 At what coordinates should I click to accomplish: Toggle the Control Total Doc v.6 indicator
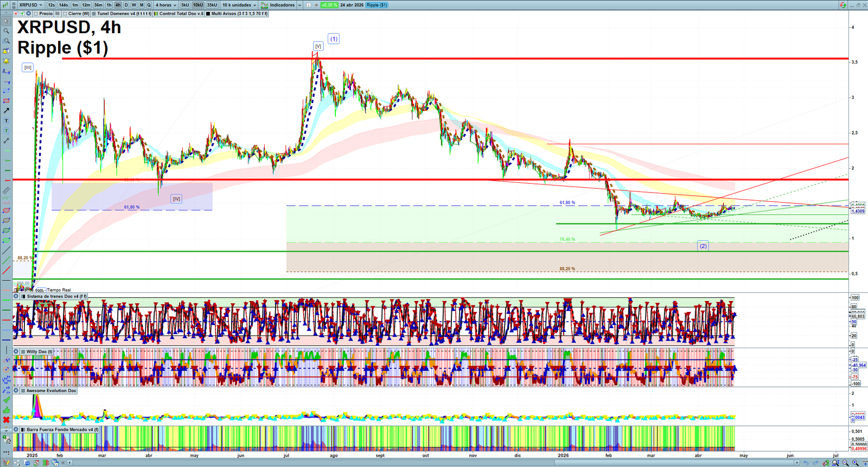[x=156, y=14]
